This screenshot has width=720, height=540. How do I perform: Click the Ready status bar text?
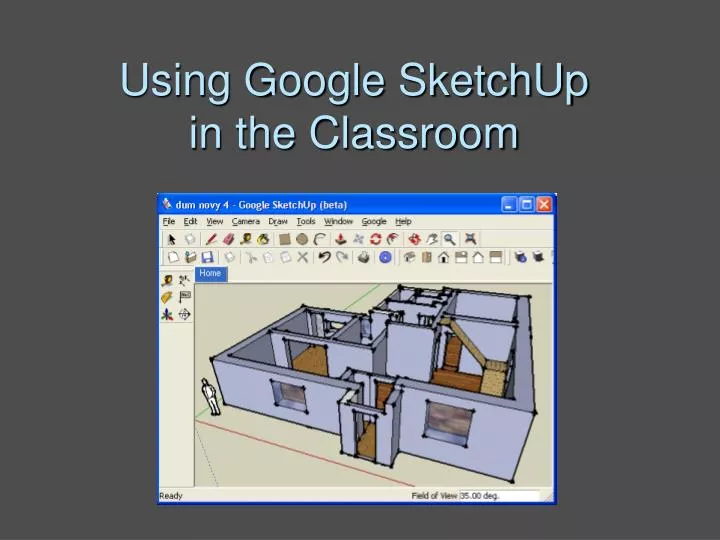point(171,496)
